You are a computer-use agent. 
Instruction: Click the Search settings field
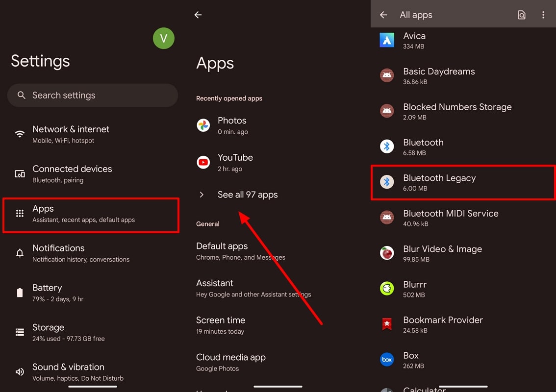pos(93,95)
